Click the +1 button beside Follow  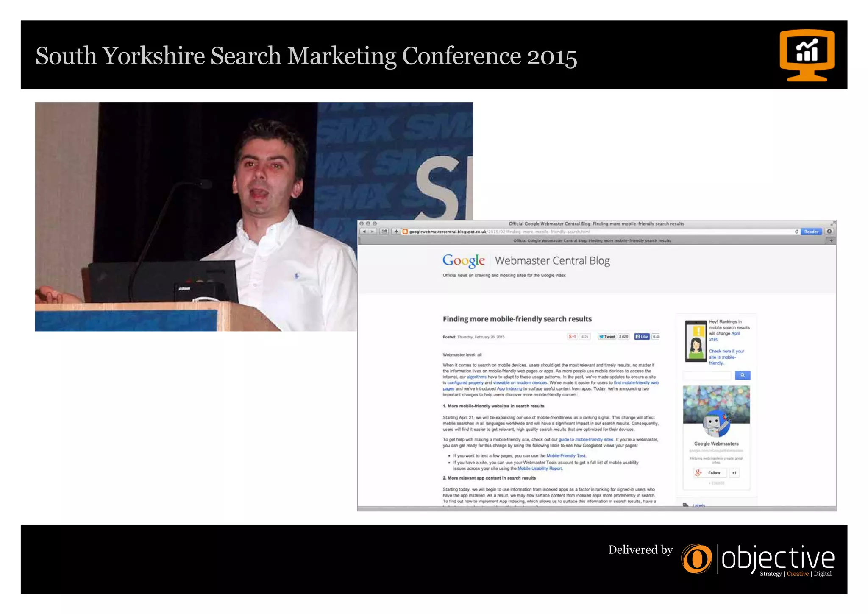[734, 473]
